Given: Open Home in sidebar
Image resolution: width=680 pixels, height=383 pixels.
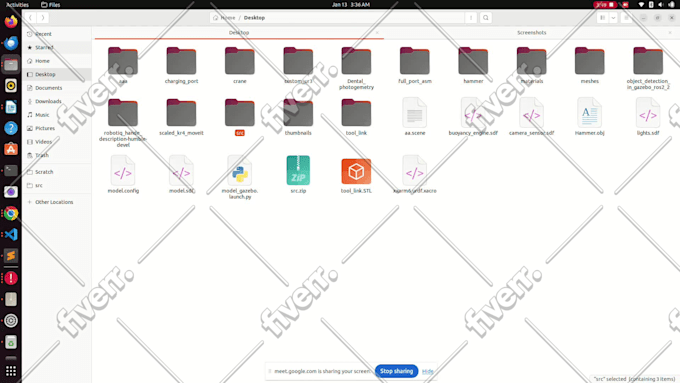Looking at the screenshot, I should pyautogui.click(x=56, y=61).
